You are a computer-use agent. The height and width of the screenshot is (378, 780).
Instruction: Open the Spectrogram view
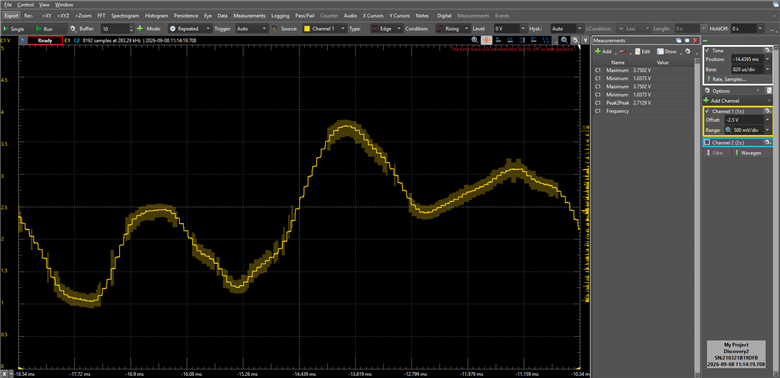(124, 15)
